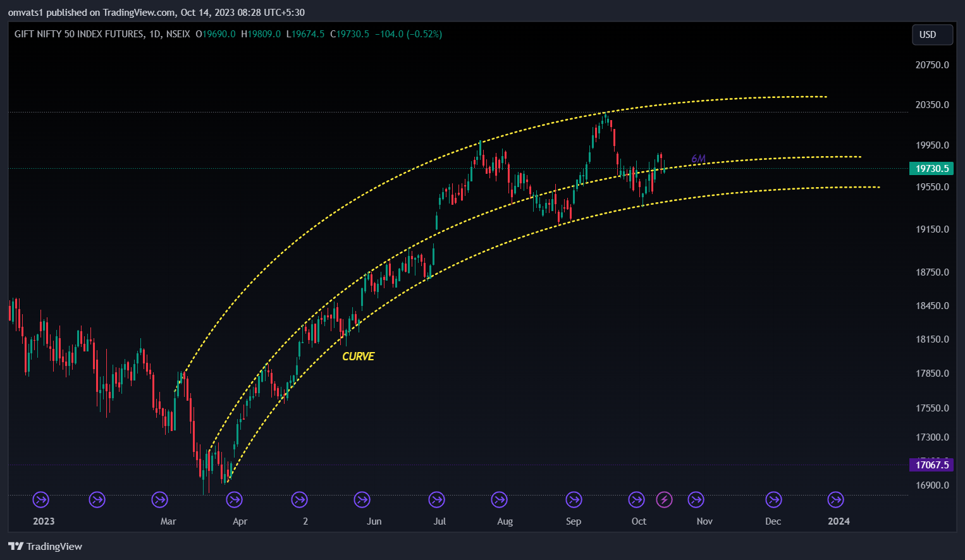Click the USD currency button
The image size is (965, 560).
point(932,35)
